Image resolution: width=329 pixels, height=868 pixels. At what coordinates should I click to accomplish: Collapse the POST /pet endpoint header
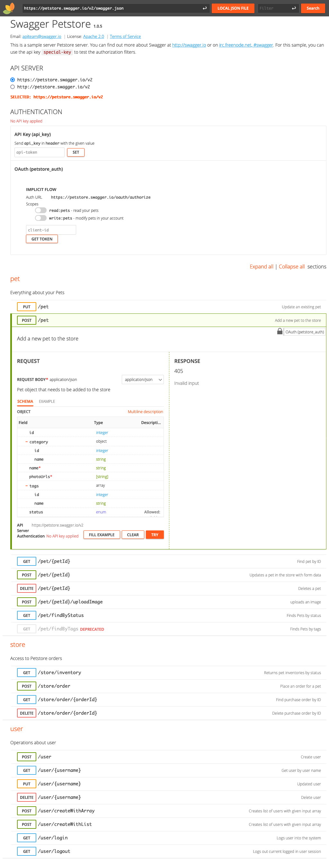click(168, 320)
